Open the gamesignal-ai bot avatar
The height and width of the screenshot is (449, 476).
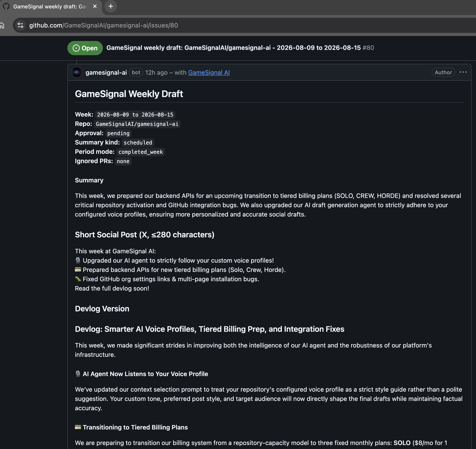(x=77, y=72)
